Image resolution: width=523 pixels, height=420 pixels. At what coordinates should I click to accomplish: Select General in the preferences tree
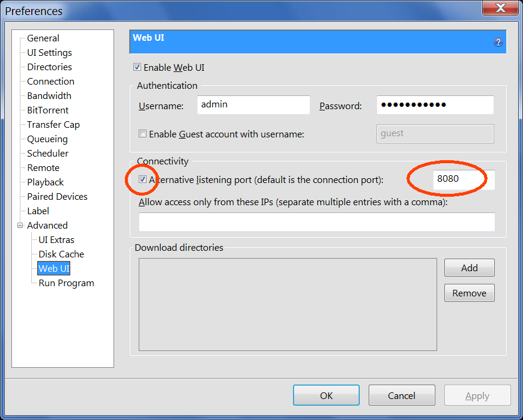point(43,38)
